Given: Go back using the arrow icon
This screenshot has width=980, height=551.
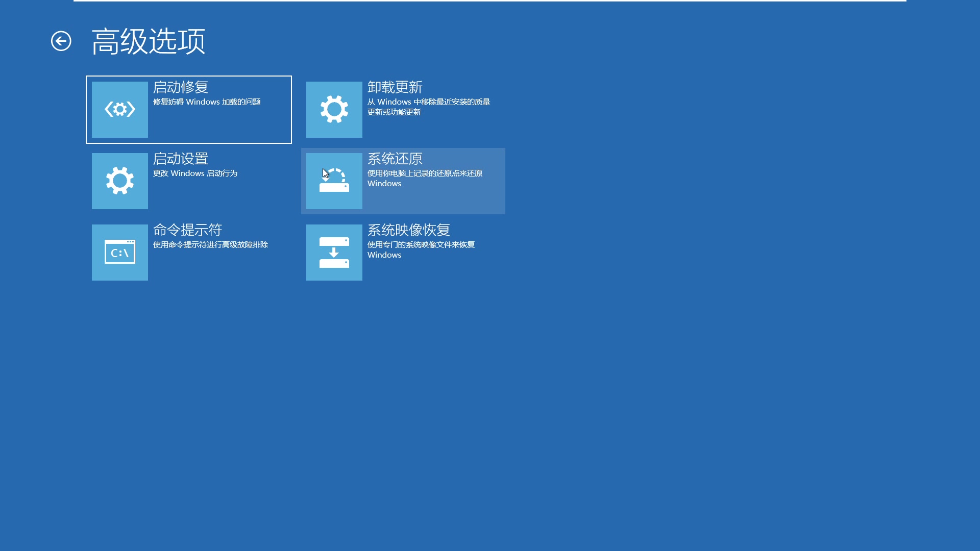Looking at the screenshot, I should coord(61,41).
